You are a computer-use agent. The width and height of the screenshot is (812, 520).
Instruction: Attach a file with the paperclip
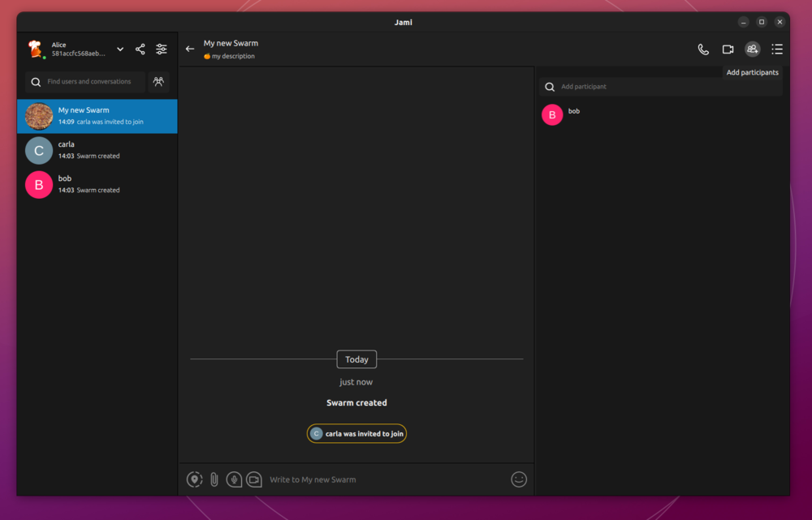pos(214,479)
